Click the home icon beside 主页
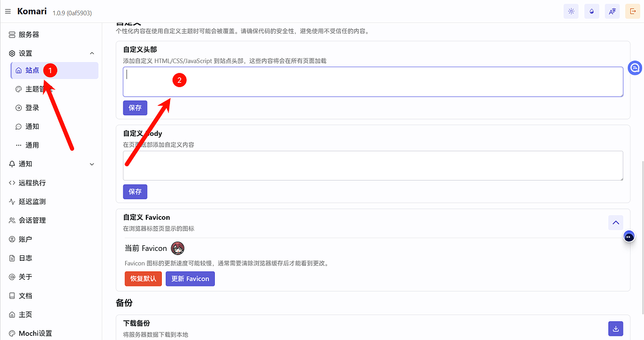 point(12,314)
